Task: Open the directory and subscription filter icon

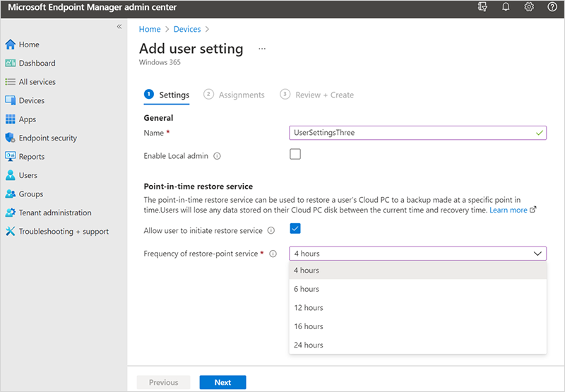Action: 483,7
